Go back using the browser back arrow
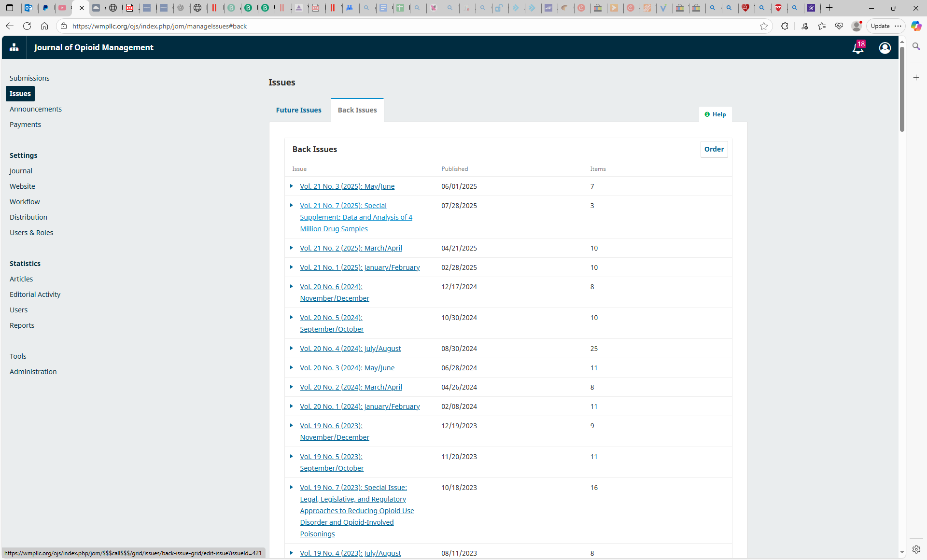This screenshot has height=560, width=927. [10, 26]
